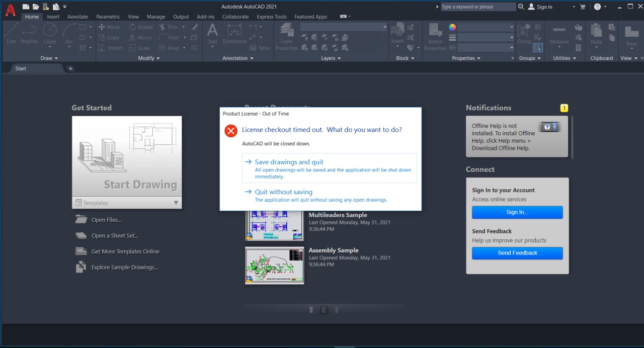Open the Annotate ribbon tab
The width and height of the screenshot is (644, 348).
coord(77,17)
